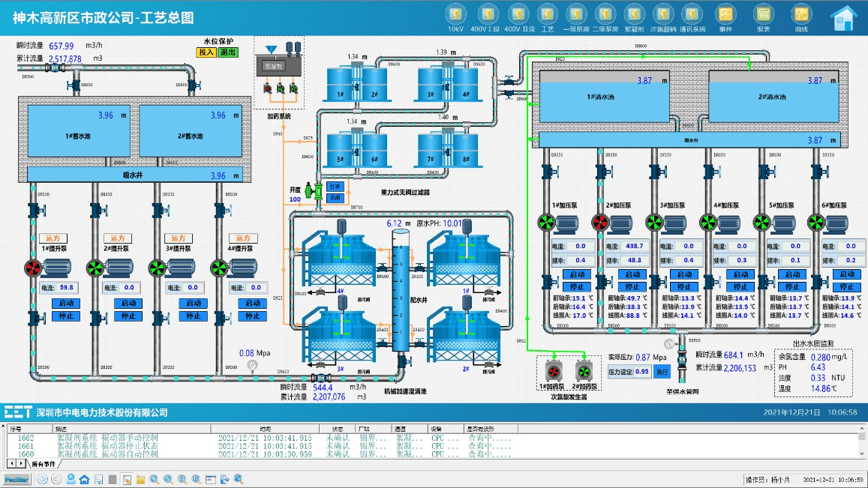Open the 曲线 trend curves page
Screen dimensions: 868x488
click(x=801, y=16)
